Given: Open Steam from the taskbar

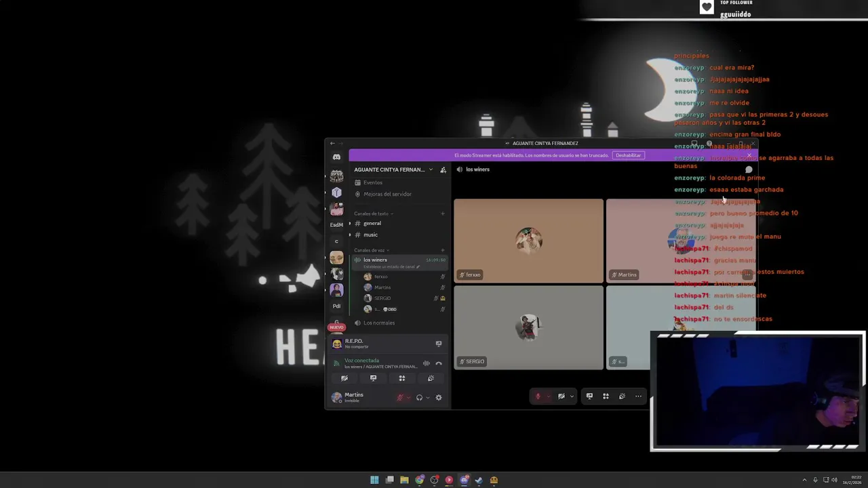Looking at the screenshot, I should click(x=479, y=480).
